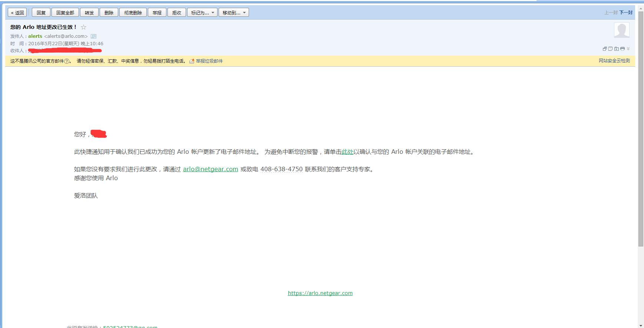Reply using 回复 button
This screenshot has height=328, width=644.
coord(41,13)
